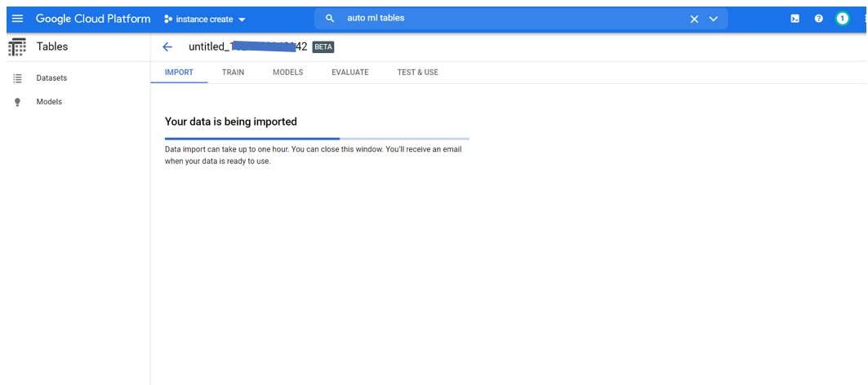The width and height of the screenshot is (868, 385).
Task: Click the 'Data import can take up to one hour' text
Action: tap(314, 156)
